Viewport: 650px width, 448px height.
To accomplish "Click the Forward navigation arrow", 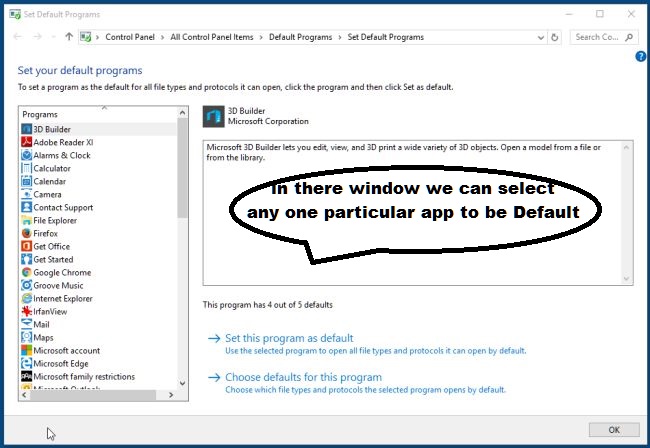I will click(38, 37).
